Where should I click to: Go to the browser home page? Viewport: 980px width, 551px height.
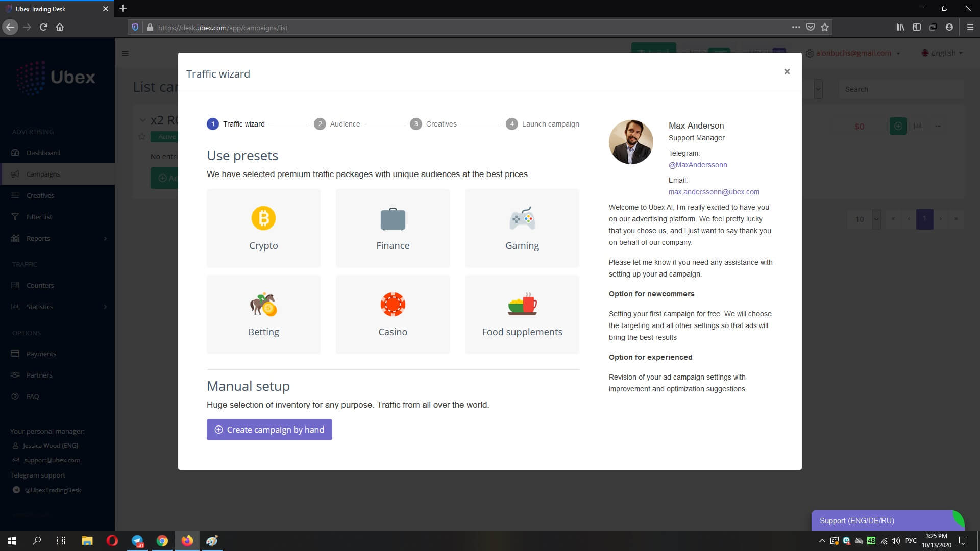(60, 27)
